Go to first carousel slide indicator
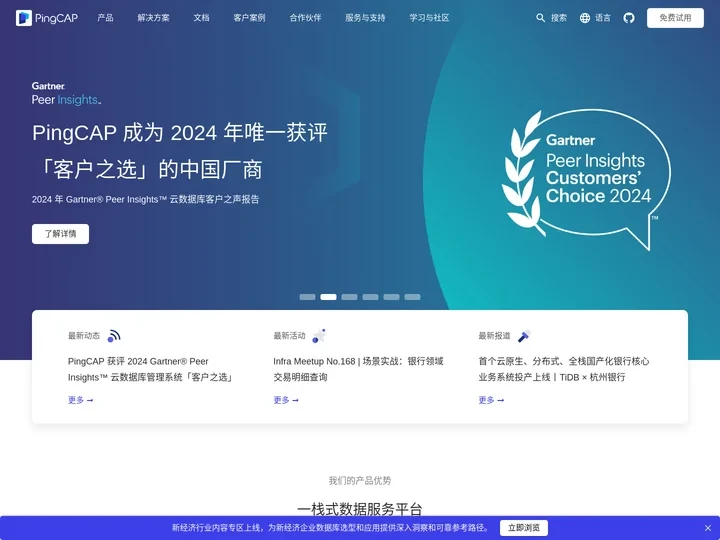 pyautogui.click(x=307, y=297)
